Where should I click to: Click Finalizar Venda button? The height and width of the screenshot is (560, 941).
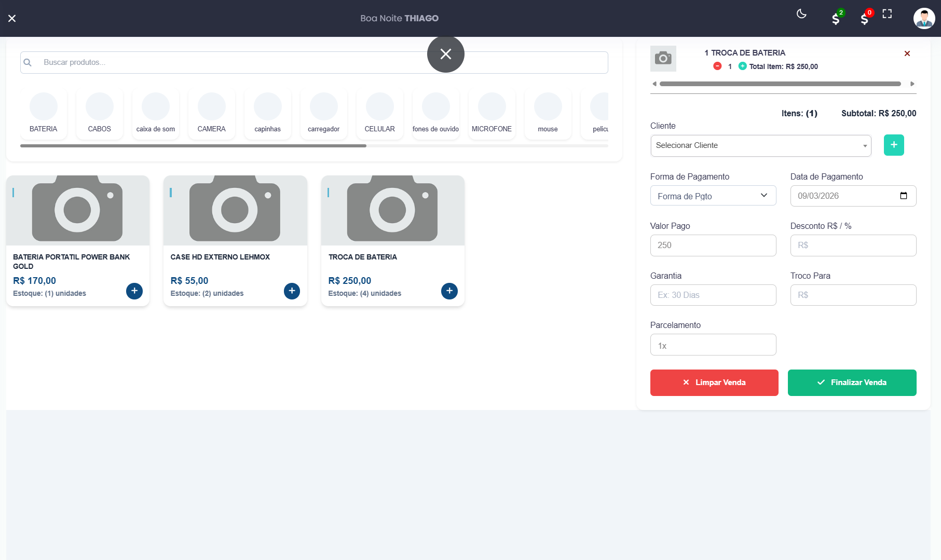click(x=852, y=383)
